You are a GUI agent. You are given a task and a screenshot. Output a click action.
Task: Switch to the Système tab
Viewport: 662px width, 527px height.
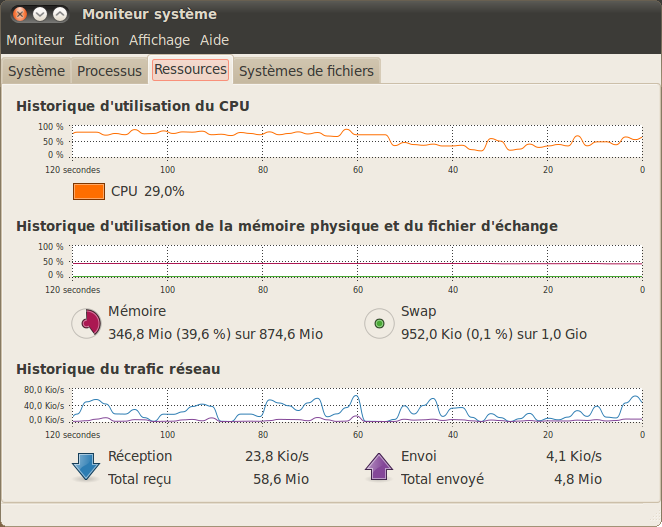[x=36, y=71]
